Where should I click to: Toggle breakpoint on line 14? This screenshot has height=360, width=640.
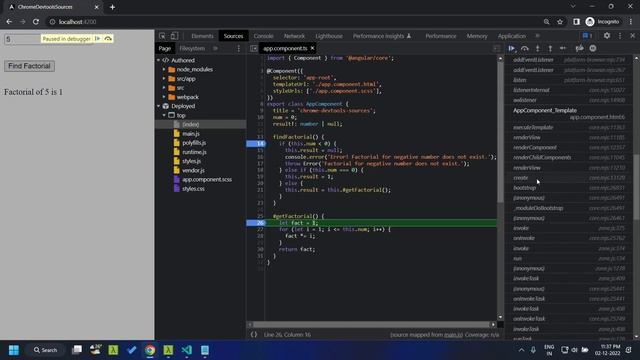point(256,144)
